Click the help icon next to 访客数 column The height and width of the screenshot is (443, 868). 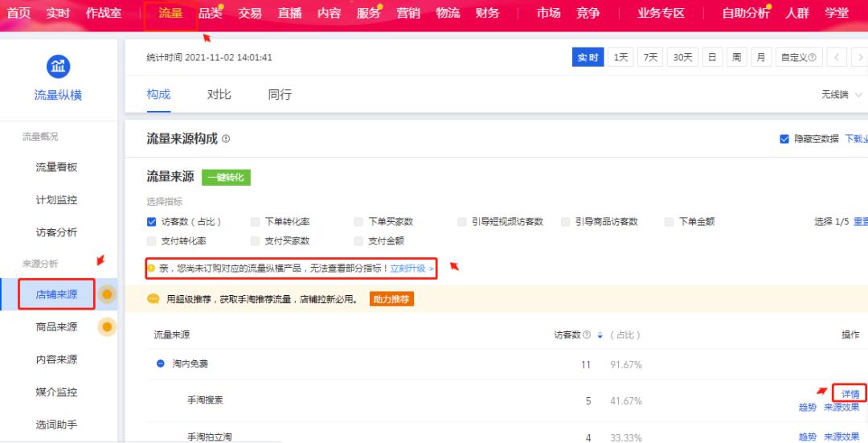587,335
